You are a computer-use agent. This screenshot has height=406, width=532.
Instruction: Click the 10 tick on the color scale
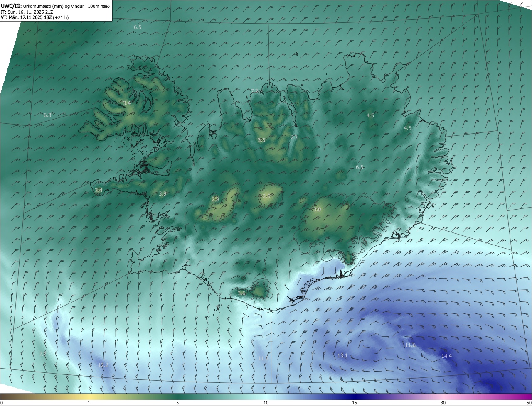(266, 403)
